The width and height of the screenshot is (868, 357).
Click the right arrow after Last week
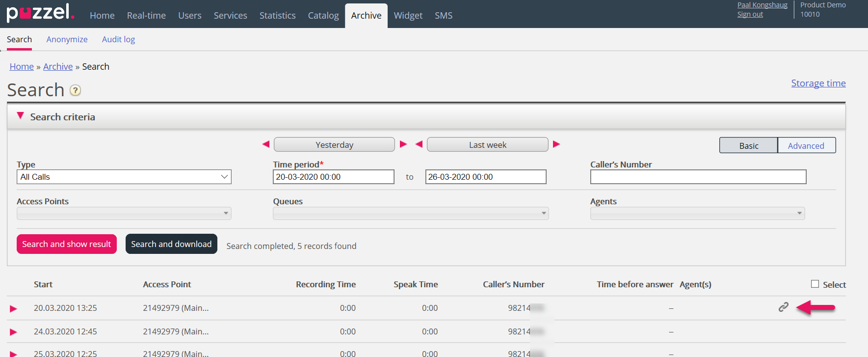tap(556, 144)
